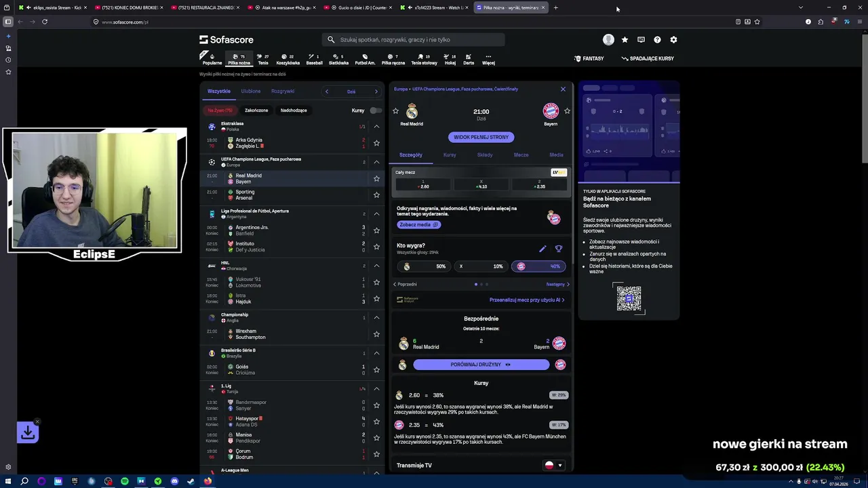
Task: Collapse the Championship league section
Action: (x=376, y=317)
